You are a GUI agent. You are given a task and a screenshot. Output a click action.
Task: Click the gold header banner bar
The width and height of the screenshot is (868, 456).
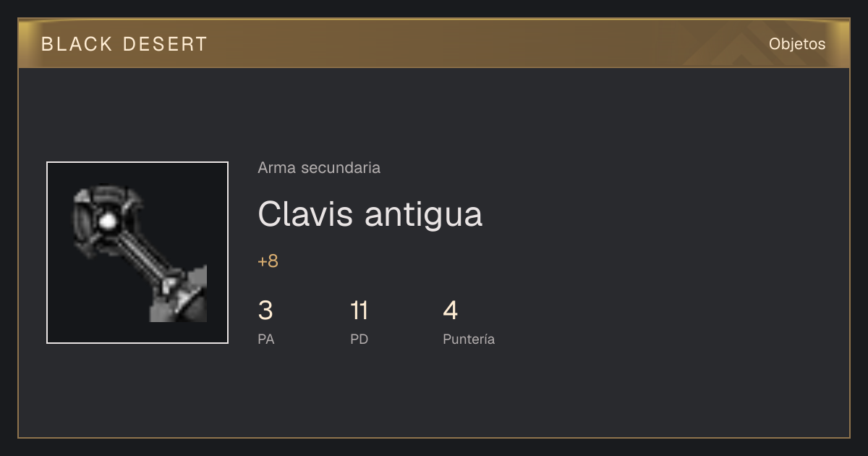tap(434, 43)
